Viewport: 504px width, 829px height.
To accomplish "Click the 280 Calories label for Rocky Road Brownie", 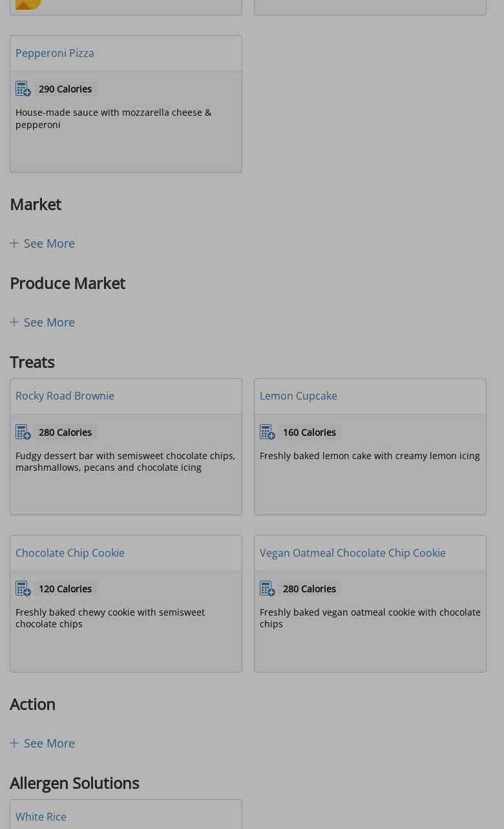I will 65,433.
